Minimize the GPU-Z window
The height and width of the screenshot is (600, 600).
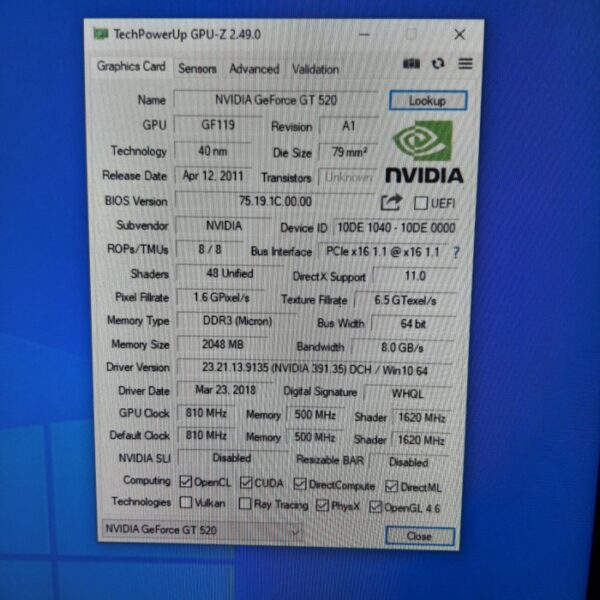tap(364, 34)
